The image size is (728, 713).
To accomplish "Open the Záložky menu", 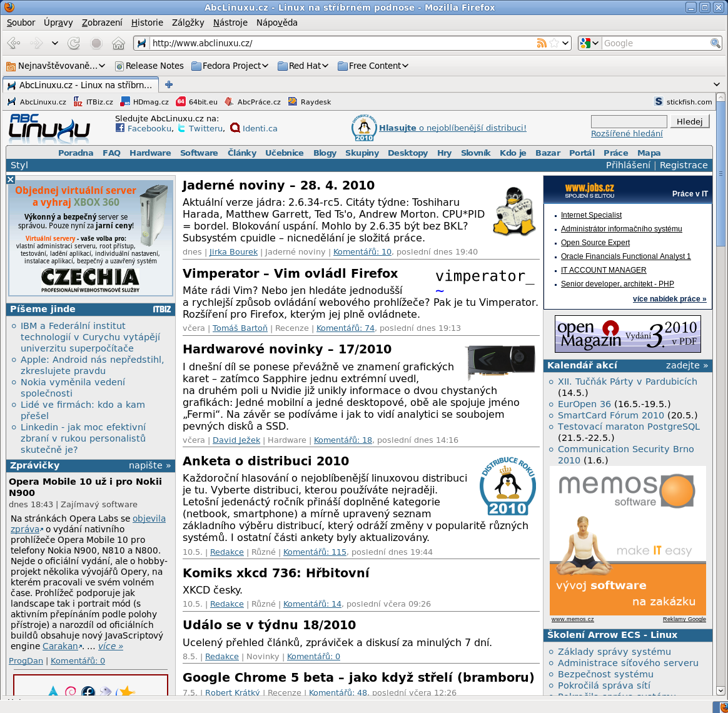I will (x=188, y=23).
